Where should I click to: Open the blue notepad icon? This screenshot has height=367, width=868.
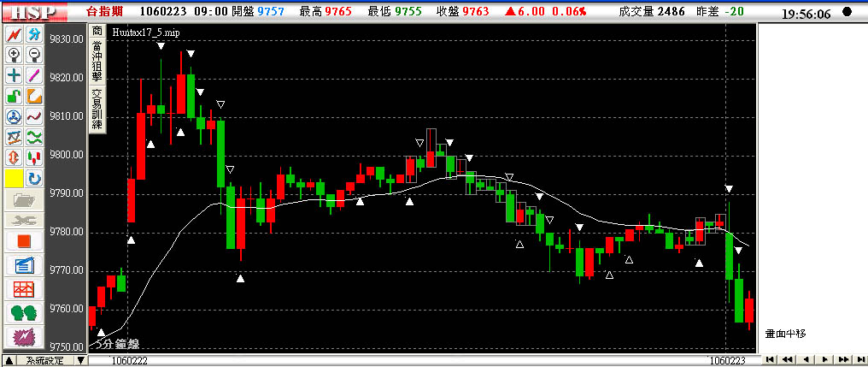(x=24, y=265)
